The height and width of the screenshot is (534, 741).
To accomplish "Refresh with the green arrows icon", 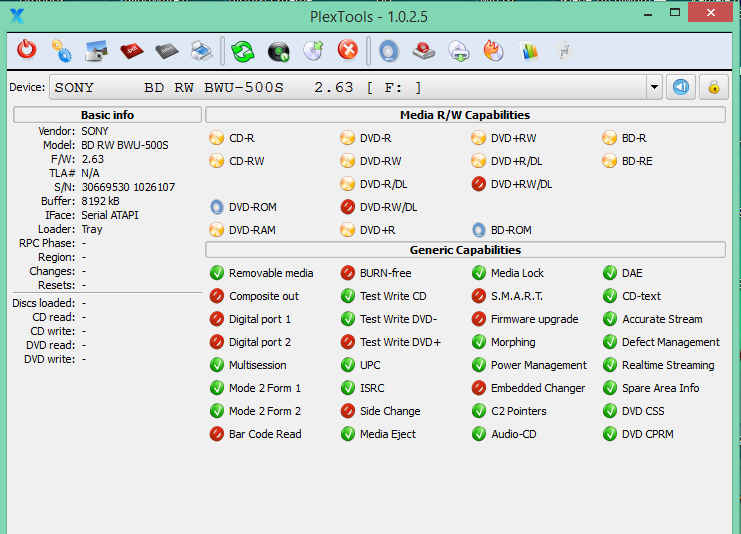I will point(243,51).
